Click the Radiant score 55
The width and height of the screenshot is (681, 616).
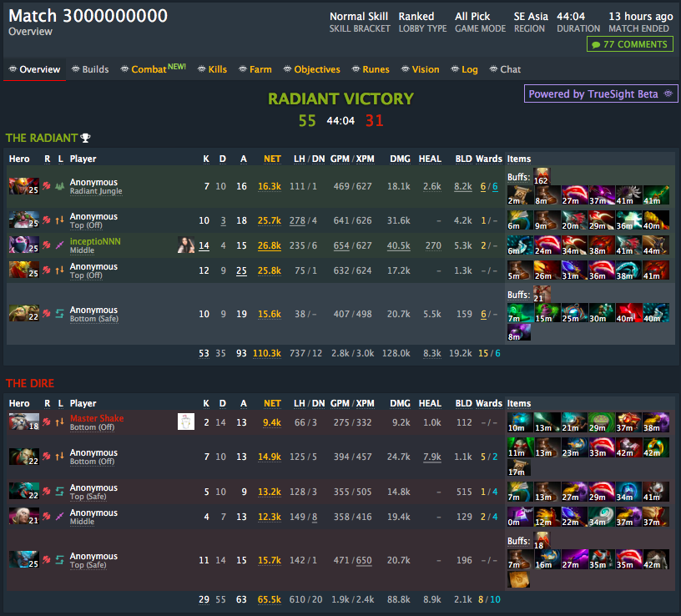(x=307, y=121)
